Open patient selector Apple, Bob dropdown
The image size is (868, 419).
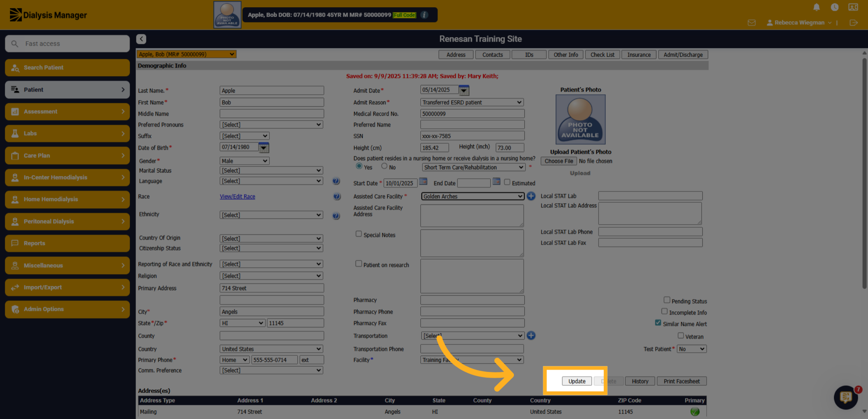[186, 54]
